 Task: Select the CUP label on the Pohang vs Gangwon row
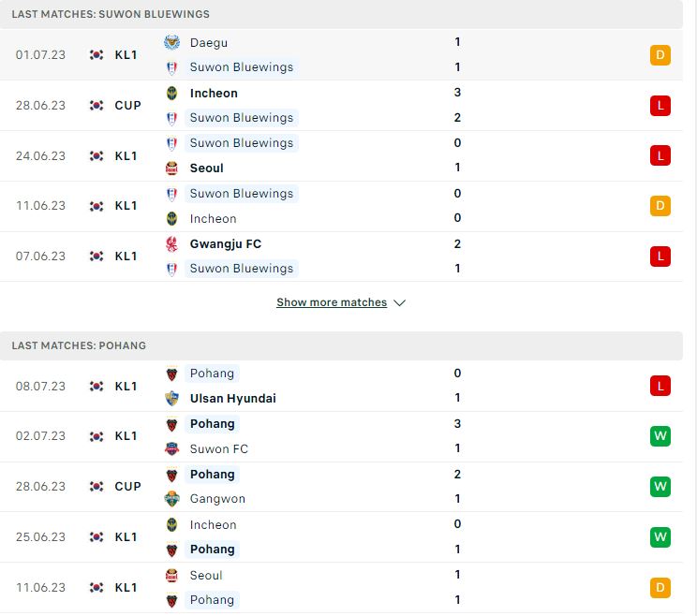(127, 487)
